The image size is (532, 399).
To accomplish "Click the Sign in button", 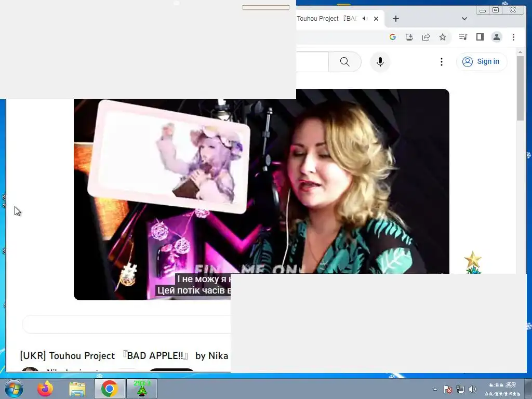I will [x=482, y=62].
